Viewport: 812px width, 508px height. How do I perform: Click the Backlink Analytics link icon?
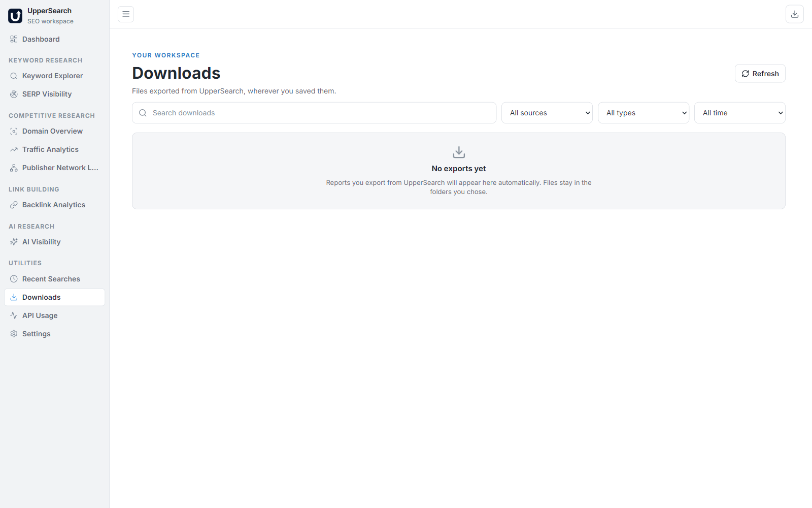pos(14,205)
